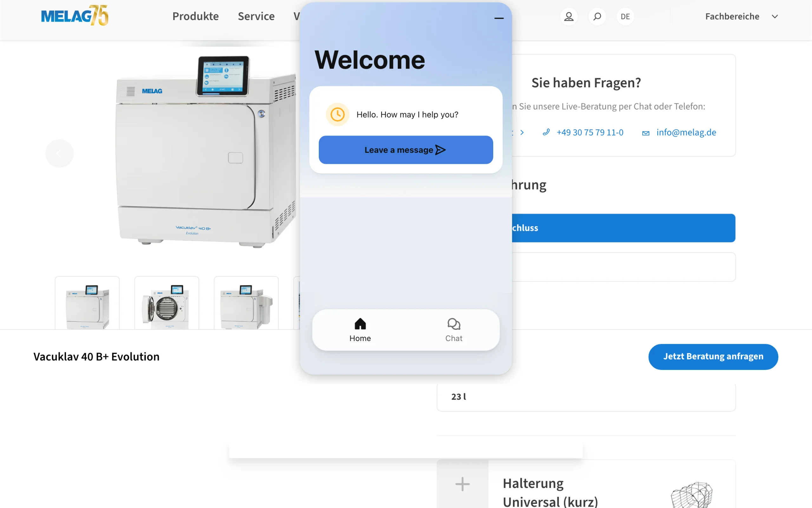Open the Service menu

click(x=256, y=17)
